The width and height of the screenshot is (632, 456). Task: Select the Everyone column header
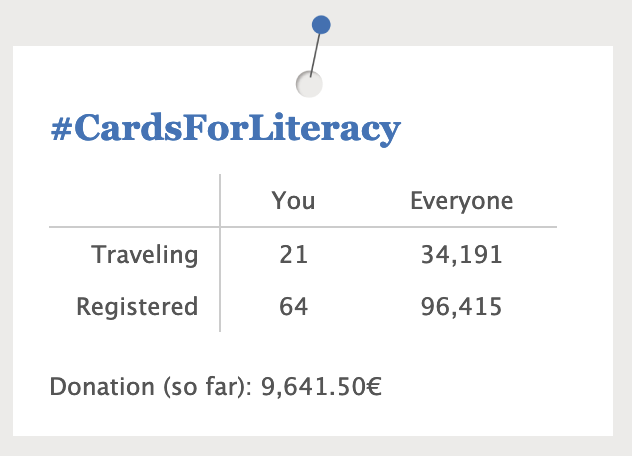[462, 201]
